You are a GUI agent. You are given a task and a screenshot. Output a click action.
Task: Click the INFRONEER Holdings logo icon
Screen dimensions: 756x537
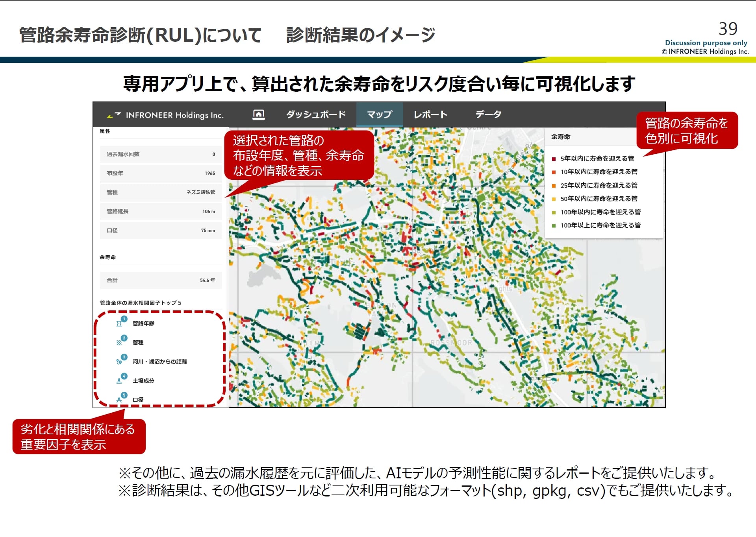pyautogui.click(x=114, y=115)
